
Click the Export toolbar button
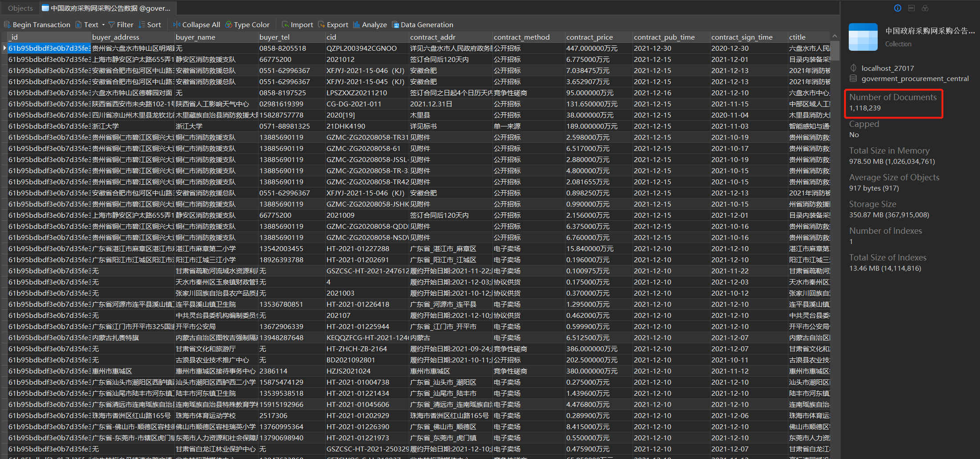[333, 25]
